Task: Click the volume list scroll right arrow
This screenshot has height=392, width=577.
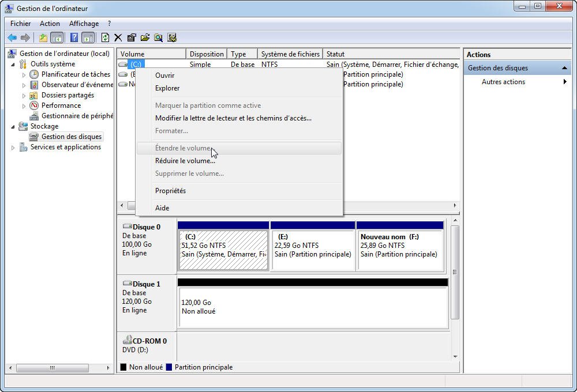Action: (x=455, y=206)
